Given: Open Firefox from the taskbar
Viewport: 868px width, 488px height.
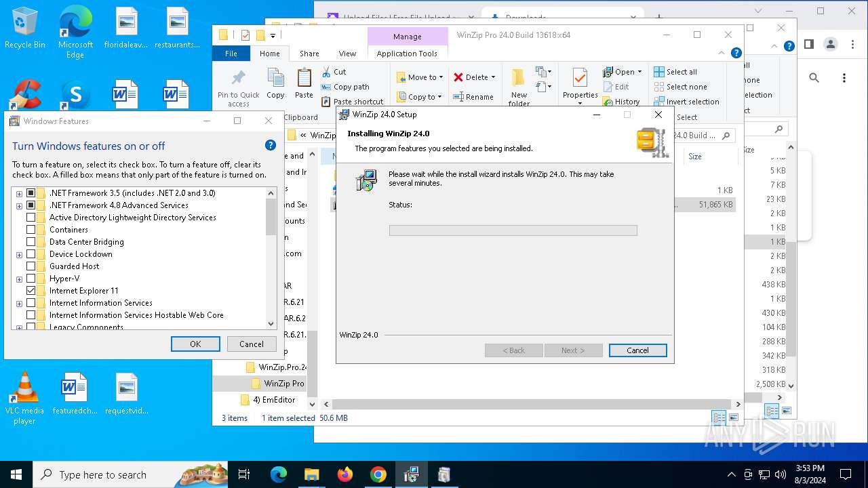Looking at the screenshot, I should coord(344,474).
